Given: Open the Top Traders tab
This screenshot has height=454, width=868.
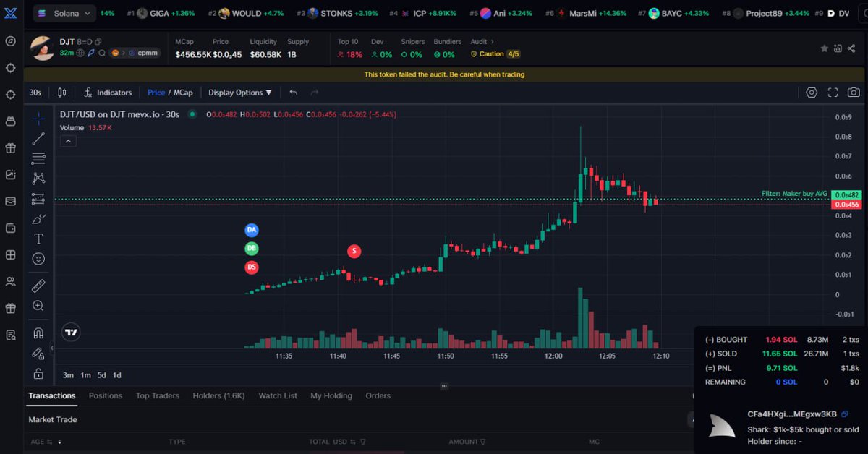Looking at the screenshot, I should (x=158, y=395).
